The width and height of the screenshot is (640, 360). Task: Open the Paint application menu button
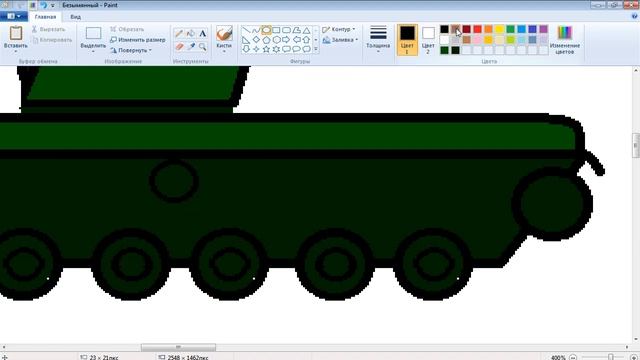14,16
